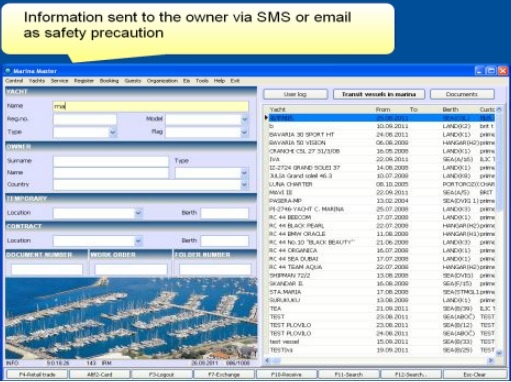The width and height of the screenshot is (511, 382).
Task: Click the Yacht column header
Action: tap(278, 109)
